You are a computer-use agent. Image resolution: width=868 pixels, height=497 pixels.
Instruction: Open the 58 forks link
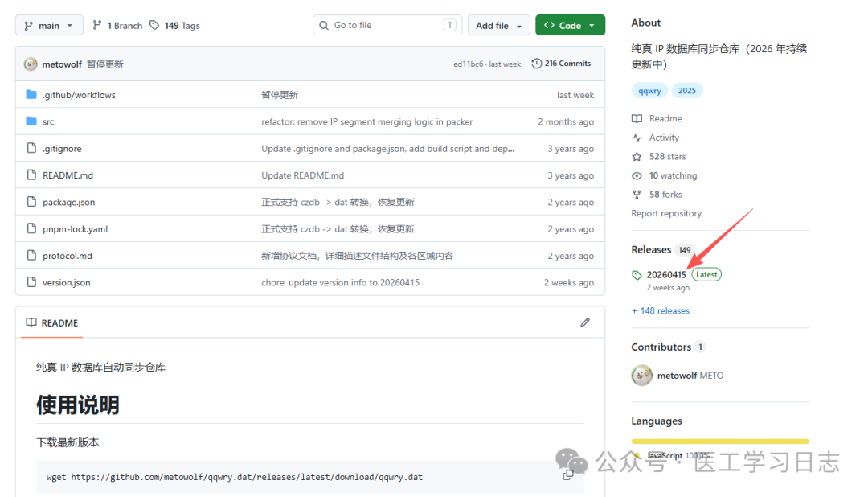click(665, 195)
